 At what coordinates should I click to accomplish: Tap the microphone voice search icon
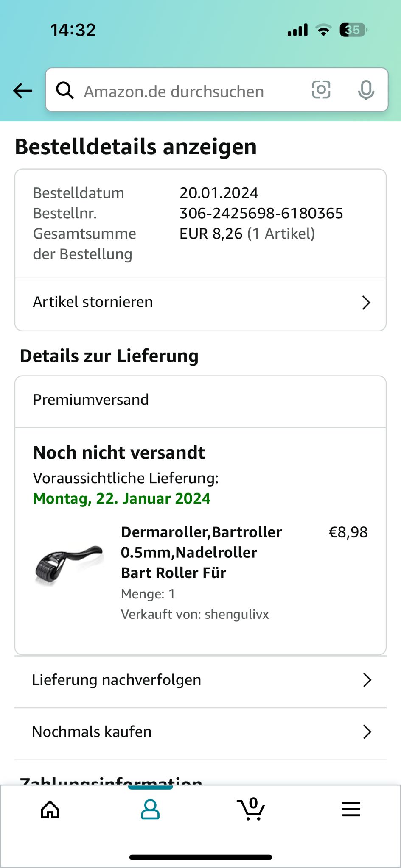point(366,90)
